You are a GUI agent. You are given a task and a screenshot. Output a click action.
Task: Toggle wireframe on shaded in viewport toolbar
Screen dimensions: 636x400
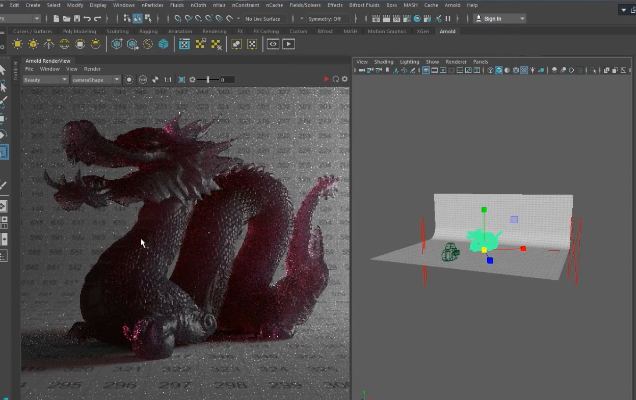(518, 71)
